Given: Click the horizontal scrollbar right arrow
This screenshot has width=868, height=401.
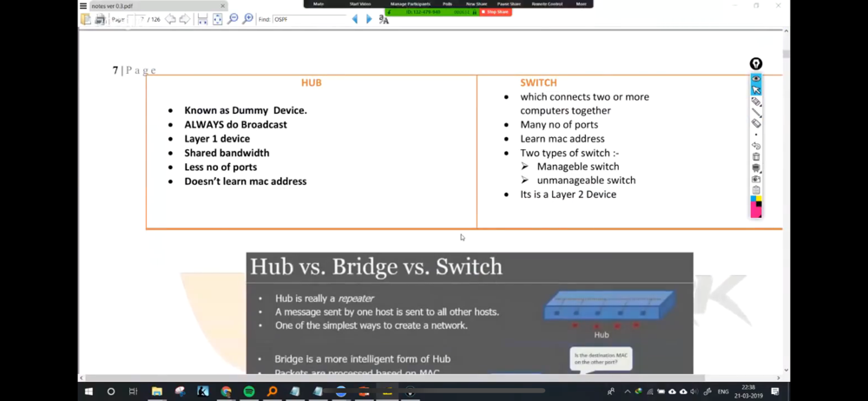Looking at the screenshot, I should point(779,378).
